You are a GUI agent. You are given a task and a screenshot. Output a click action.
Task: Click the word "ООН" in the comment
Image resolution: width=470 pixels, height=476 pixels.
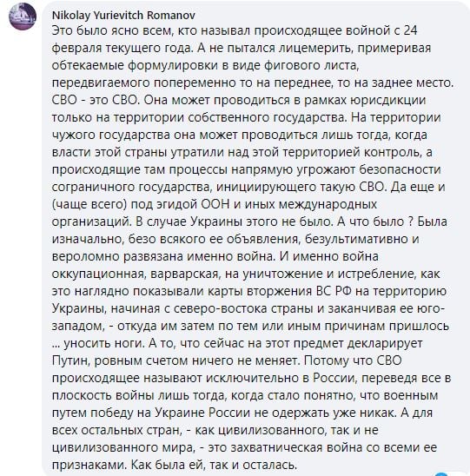[215, 204]
